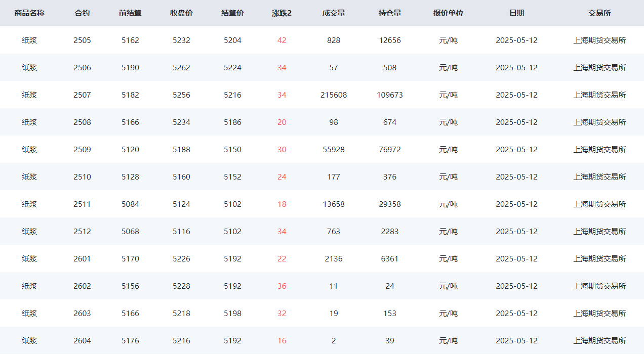
Task: Click closing price 5262
Action: click(181, 68)
